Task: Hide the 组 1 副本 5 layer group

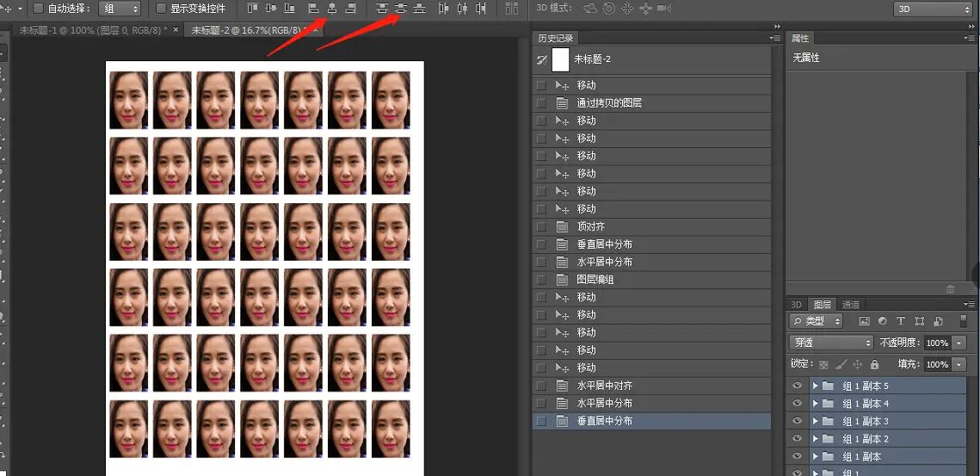Action: pos(797,386)
